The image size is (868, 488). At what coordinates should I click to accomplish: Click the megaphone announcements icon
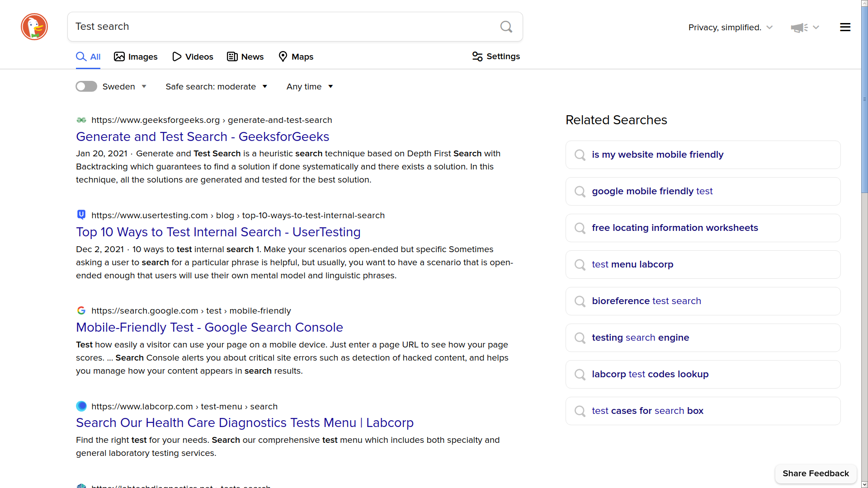(x=799, y=28)
